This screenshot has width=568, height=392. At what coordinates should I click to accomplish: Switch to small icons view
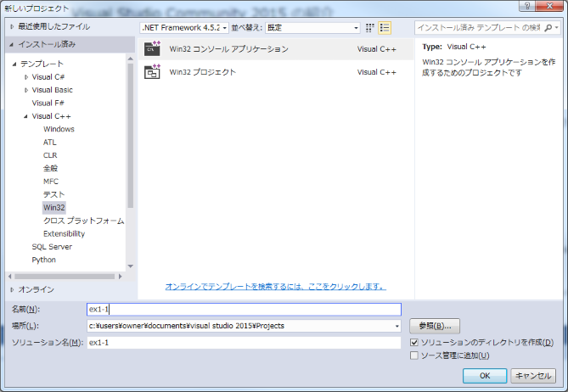[369, 28]
